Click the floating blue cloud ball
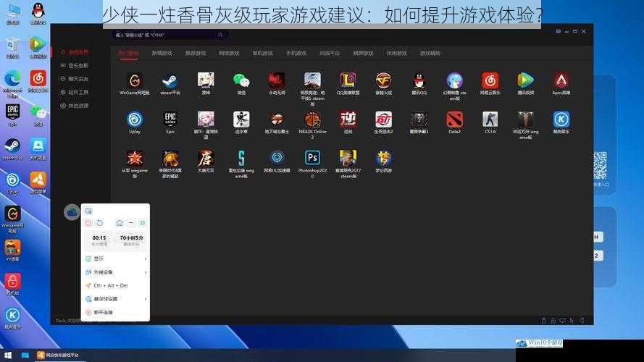The height and width of the screenshot is (362, 644). tap(72, 212)
